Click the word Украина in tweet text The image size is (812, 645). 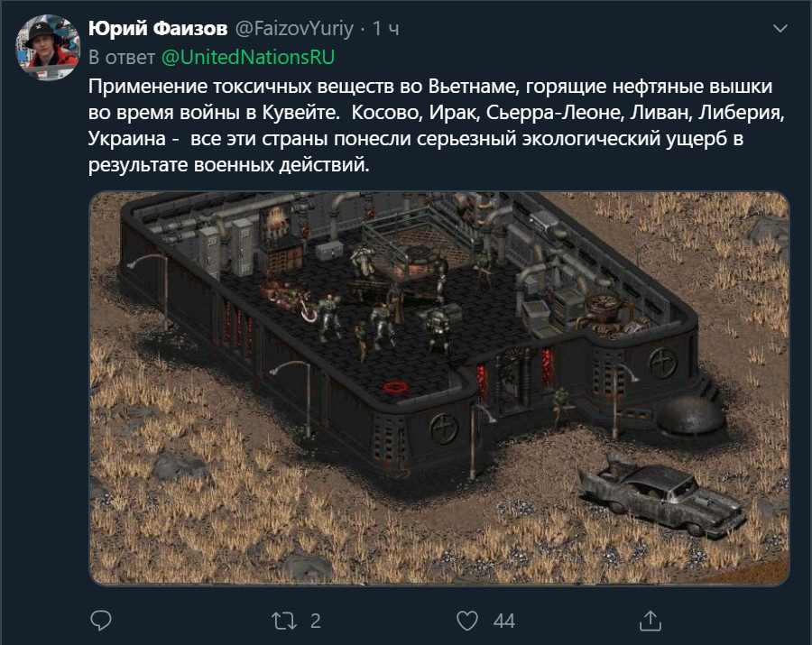[127, 139]
